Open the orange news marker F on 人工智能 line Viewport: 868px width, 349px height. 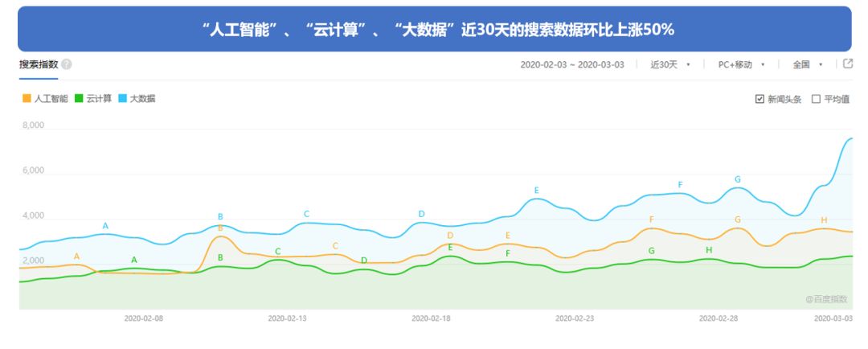click(x=652, y=220)
